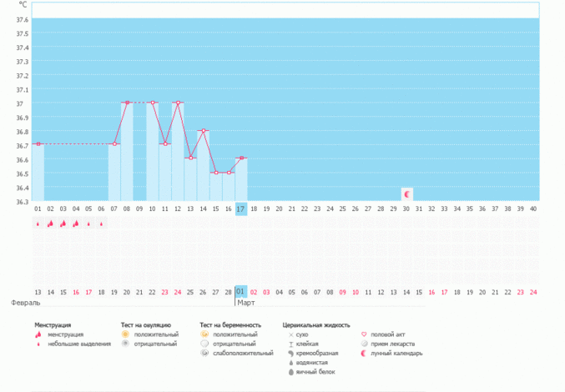Click the temperature data point on cycle day 01

pyautogui.click(x=38, y=144)
